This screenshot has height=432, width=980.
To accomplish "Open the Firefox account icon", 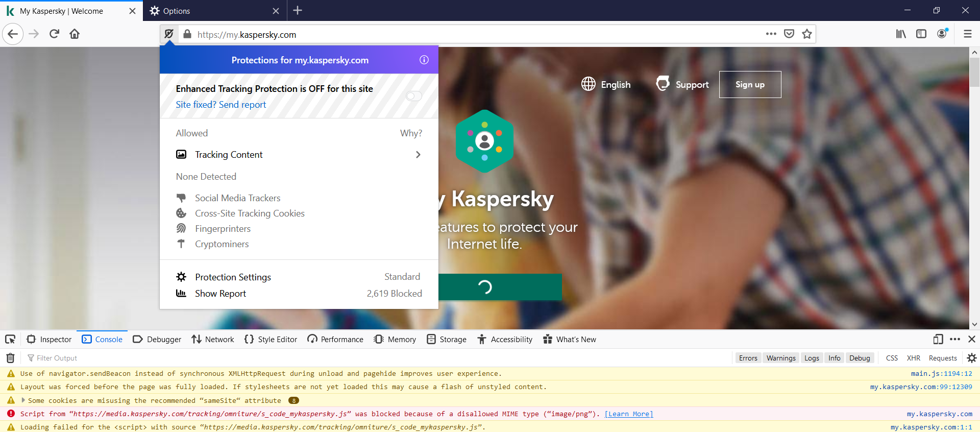I will pos(942,34).
